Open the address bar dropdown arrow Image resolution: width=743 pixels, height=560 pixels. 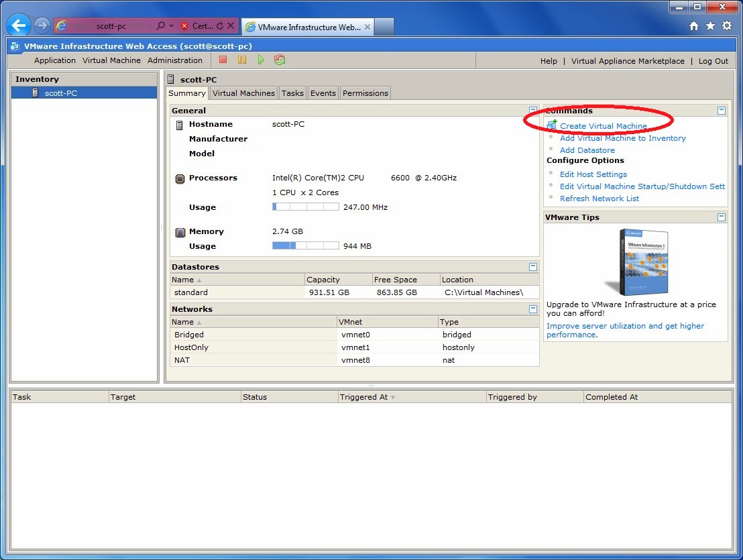coord(172,25)
